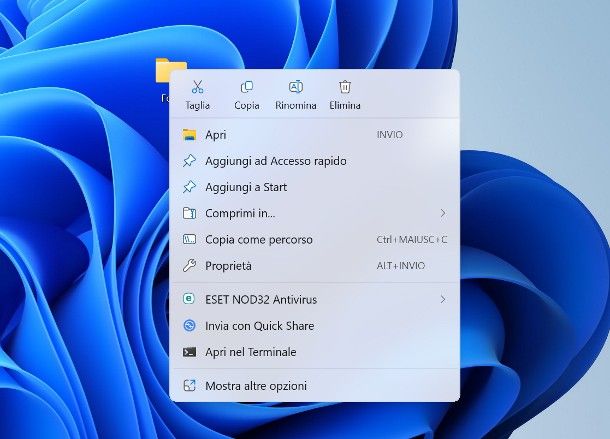Click the Copia icon in top row
This screenshot has width=610, height=439.
247,87
